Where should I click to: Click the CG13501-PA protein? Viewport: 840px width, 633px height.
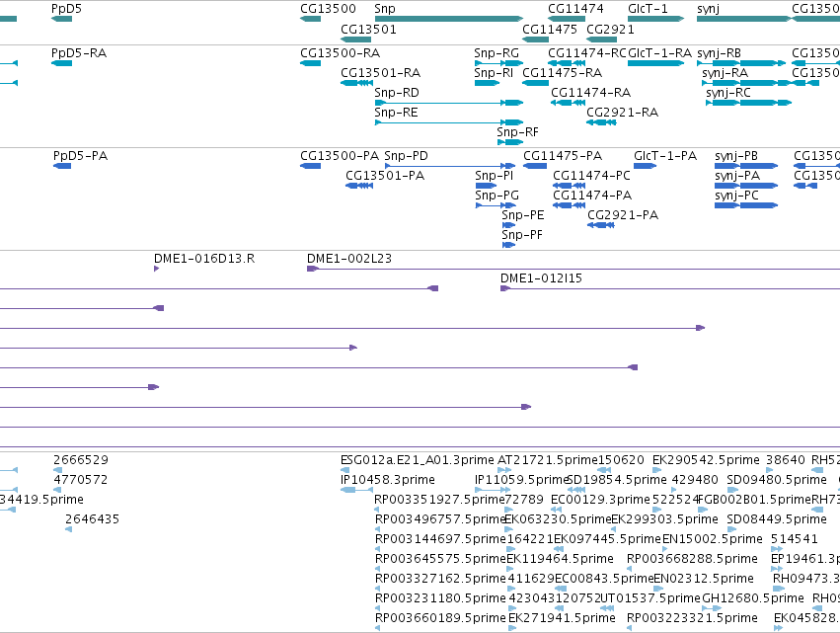click(x=359, y=186)
